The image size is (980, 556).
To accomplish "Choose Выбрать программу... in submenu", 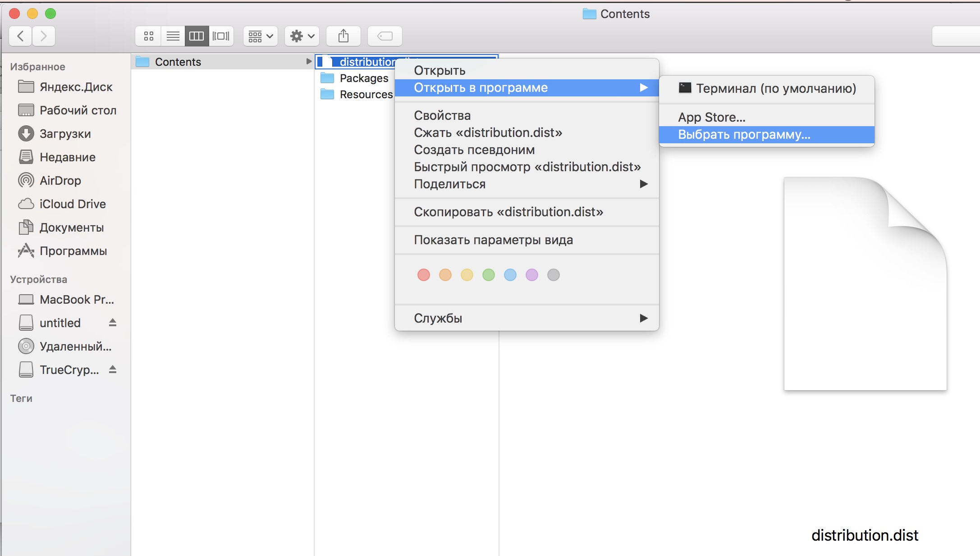I will (x=767, y=134).
